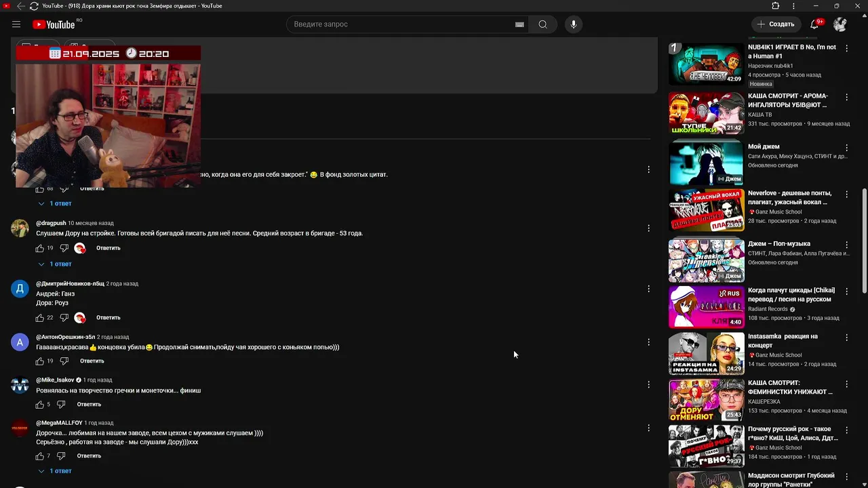Open the @ДмитрийНовиков-л5щ username link

(70, 284)
